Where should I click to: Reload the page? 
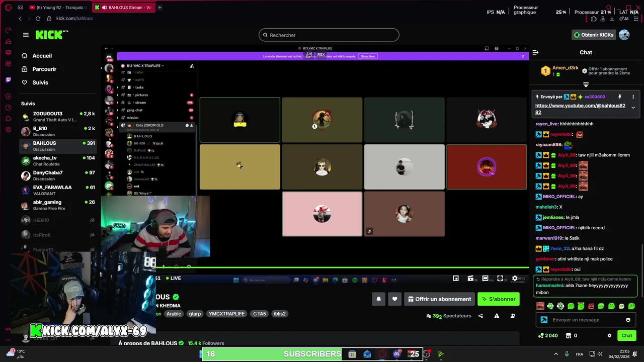click(x=38, y=19)
